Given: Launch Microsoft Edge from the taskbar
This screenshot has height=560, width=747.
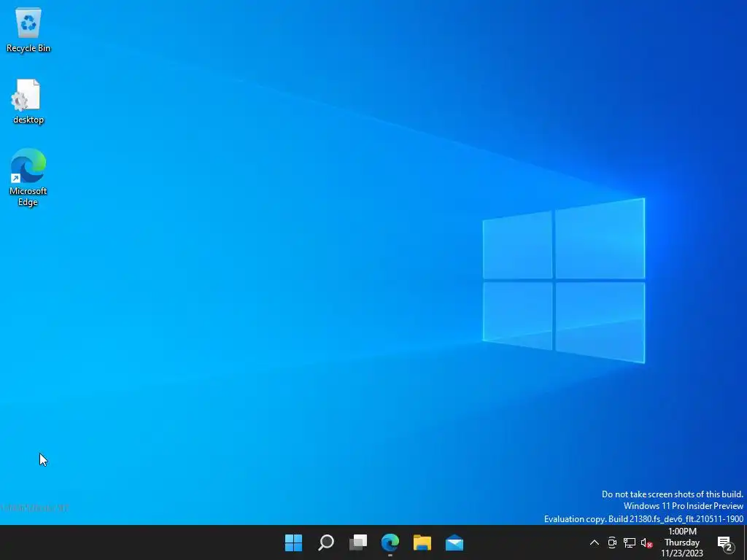Looking at the screenshot, I should 390,542.
